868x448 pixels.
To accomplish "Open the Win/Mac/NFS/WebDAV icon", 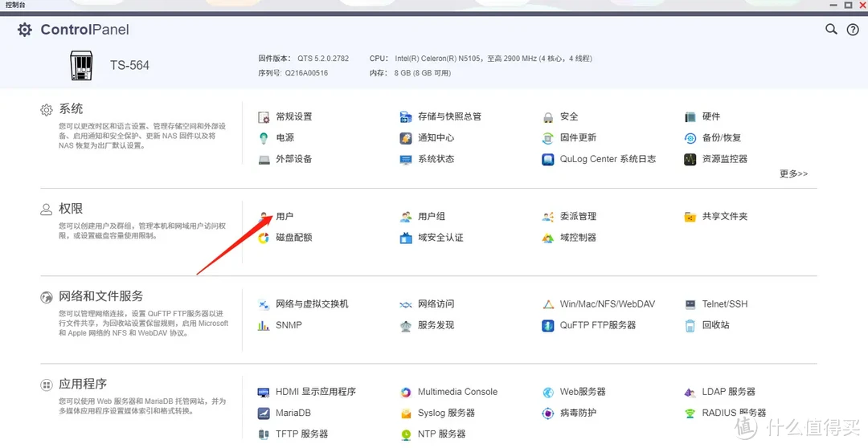I will [548, 304].
